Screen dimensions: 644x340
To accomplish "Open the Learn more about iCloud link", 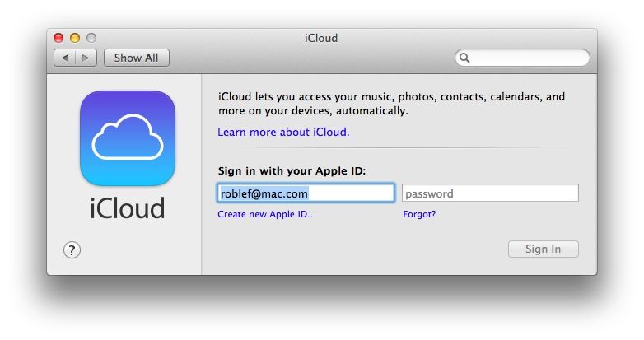I will 283,132.
